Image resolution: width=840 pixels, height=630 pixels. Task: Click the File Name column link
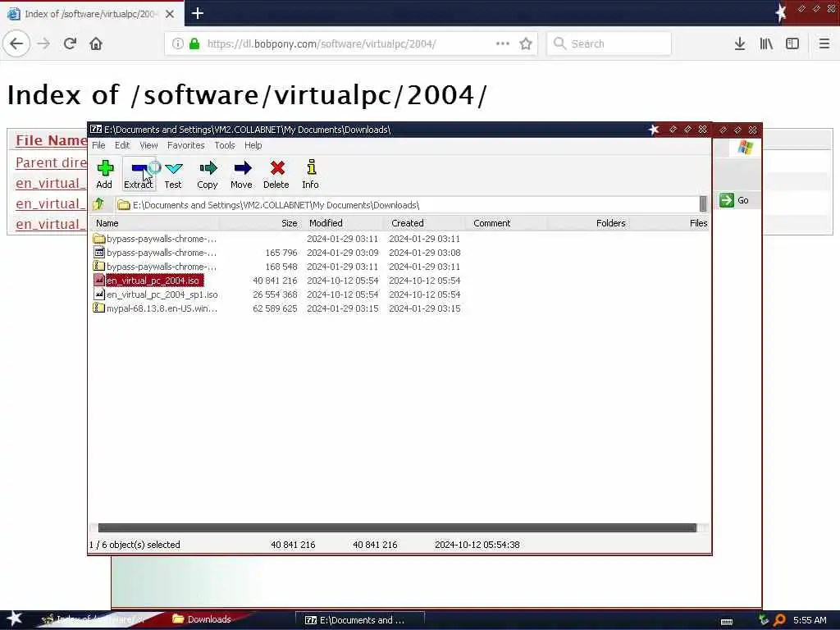tap(51, 140)
